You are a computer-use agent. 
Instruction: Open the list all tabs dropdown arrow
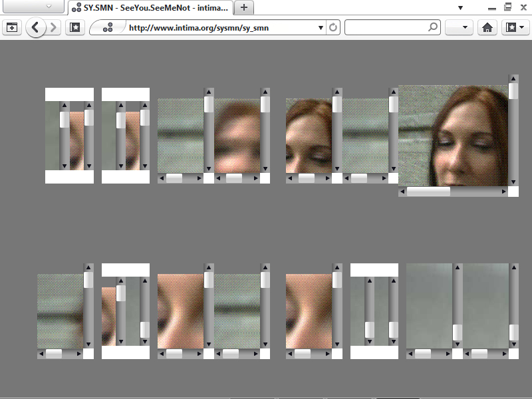point(460,7)
